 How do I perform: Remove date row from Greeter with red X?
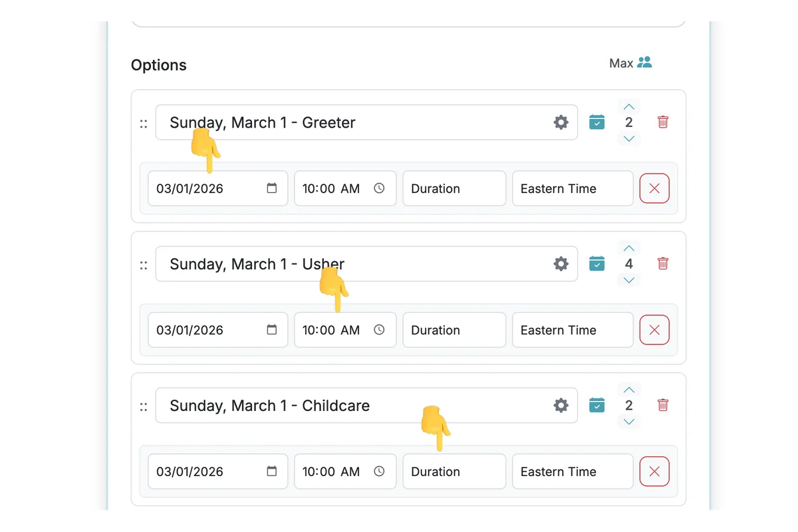(654, 189)
